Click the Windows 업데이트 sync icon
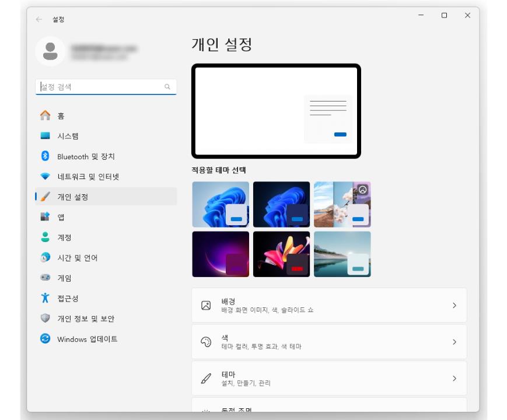 (46, 338)
